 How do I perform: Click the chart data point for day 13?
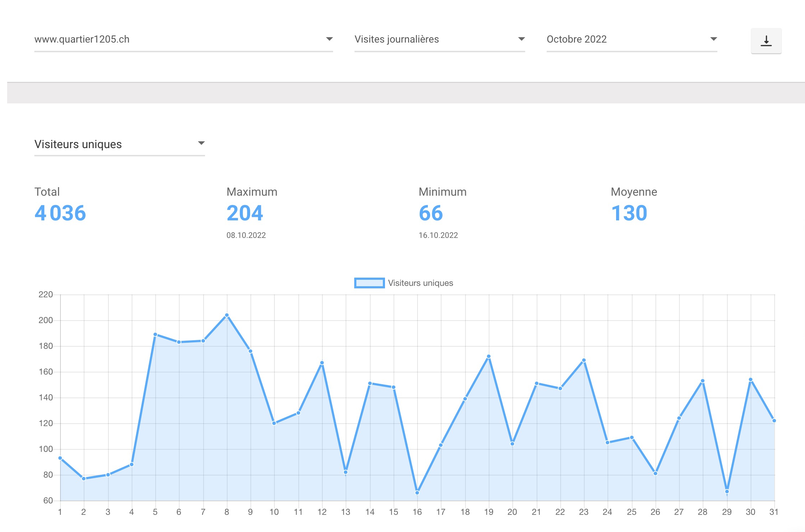(x=346, y=472)
